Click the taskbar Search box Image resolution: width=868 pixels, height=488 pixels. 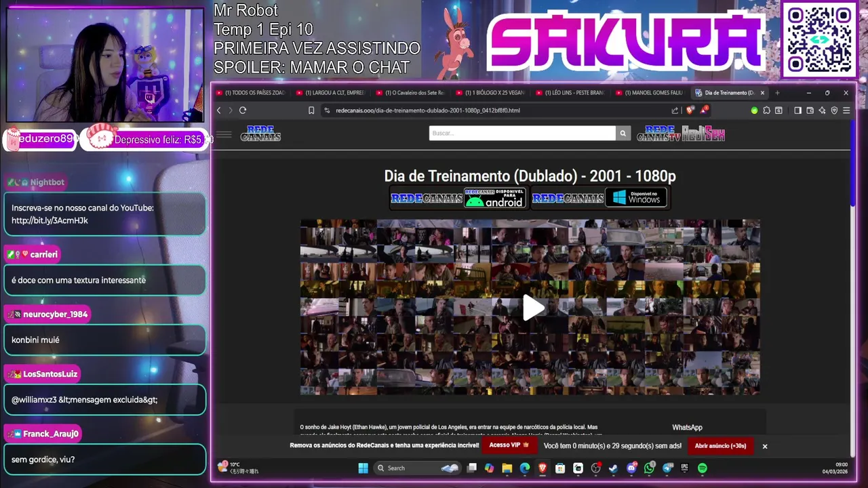(417, 468)
